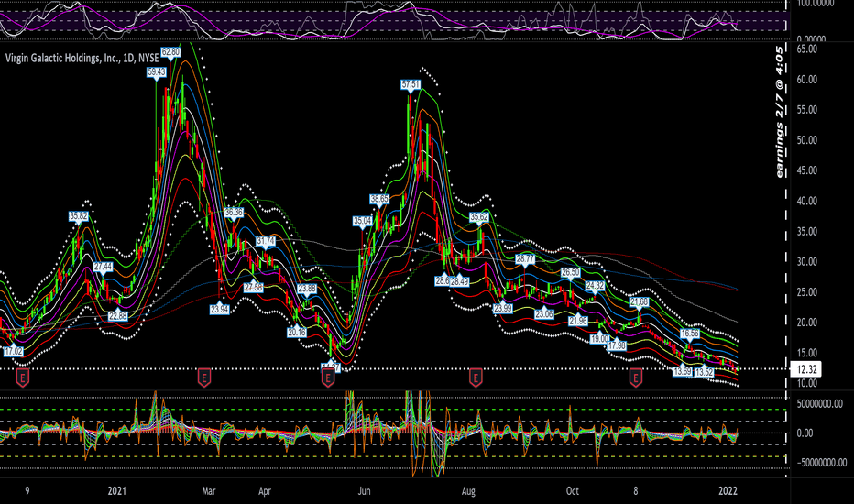Screen dimensions: 854x504
Task: Click the 35.82 pivot high label
Action: [x=79, y=216]
